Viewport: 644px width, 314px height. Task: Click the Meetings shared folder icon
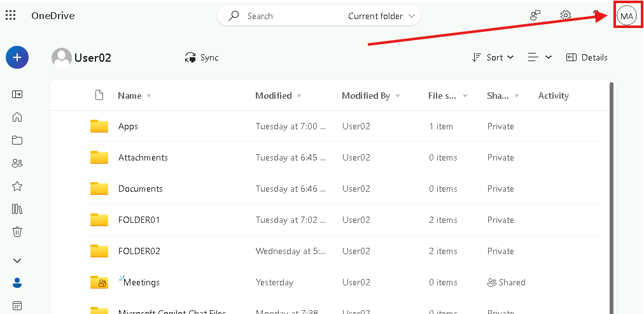pyautogui.click(x=99, y=282)
